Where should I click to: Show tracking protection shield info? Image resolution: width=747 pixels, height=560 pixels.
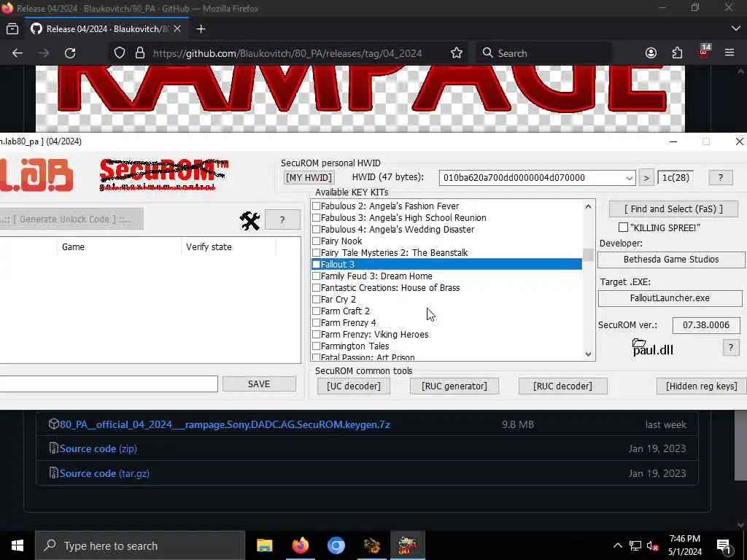[x=120, y=52]
